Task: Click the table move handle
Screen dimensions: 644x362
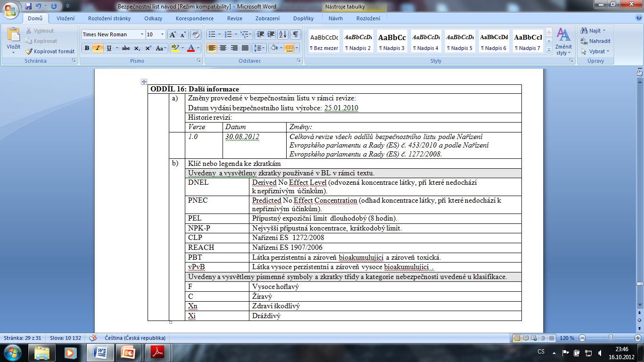Action: [144, 82]
